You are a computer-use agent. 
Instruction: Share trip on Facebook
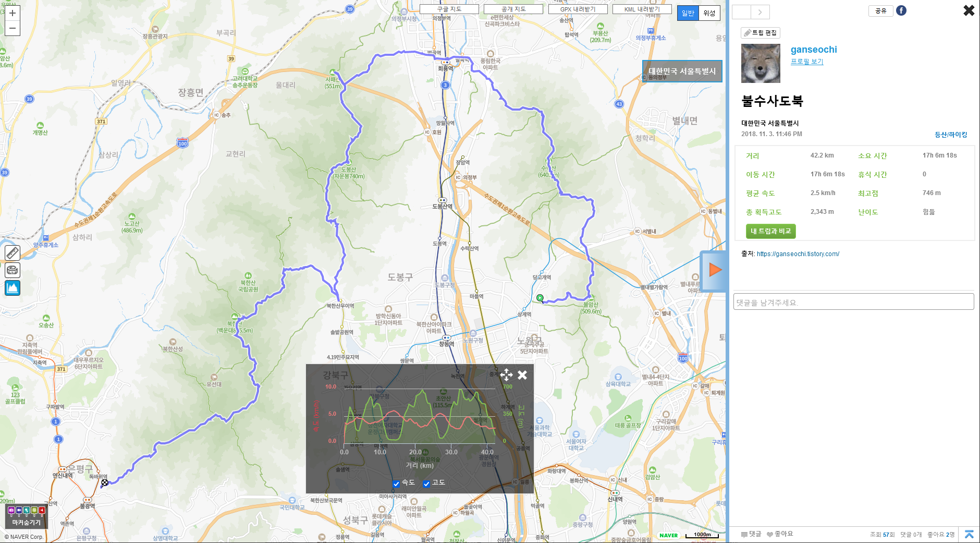[901, 10]
